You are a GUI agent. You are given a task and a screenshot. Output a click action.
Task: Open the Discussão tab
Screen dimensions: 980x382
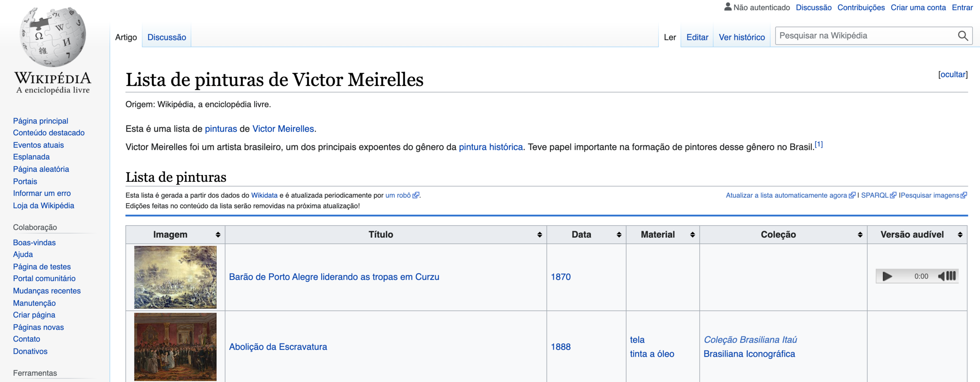[x=167, y=37]
